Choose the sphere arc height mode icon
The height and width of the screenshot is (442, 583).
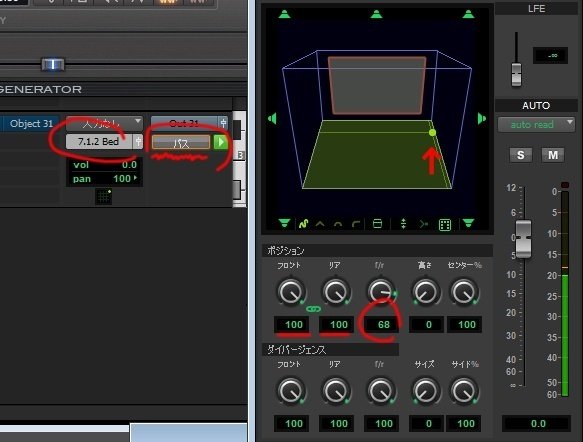pos(338,224)
